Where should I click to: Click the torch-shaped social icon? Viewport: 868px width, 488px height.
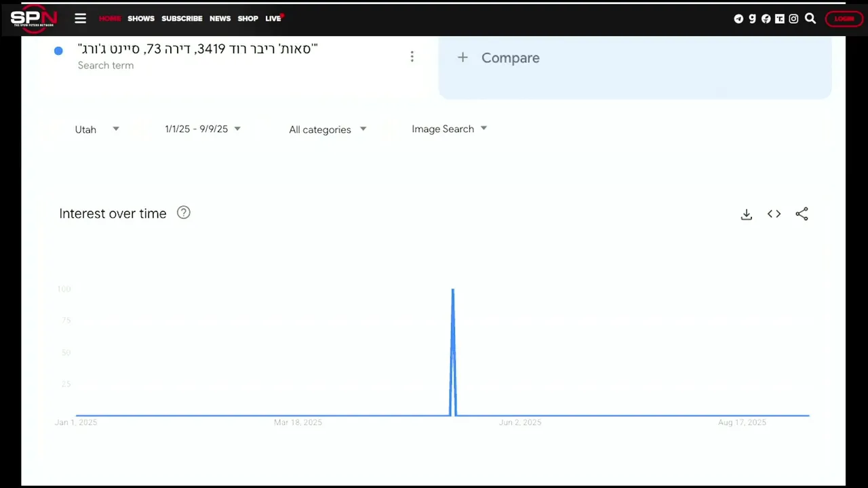click(766, 19)
